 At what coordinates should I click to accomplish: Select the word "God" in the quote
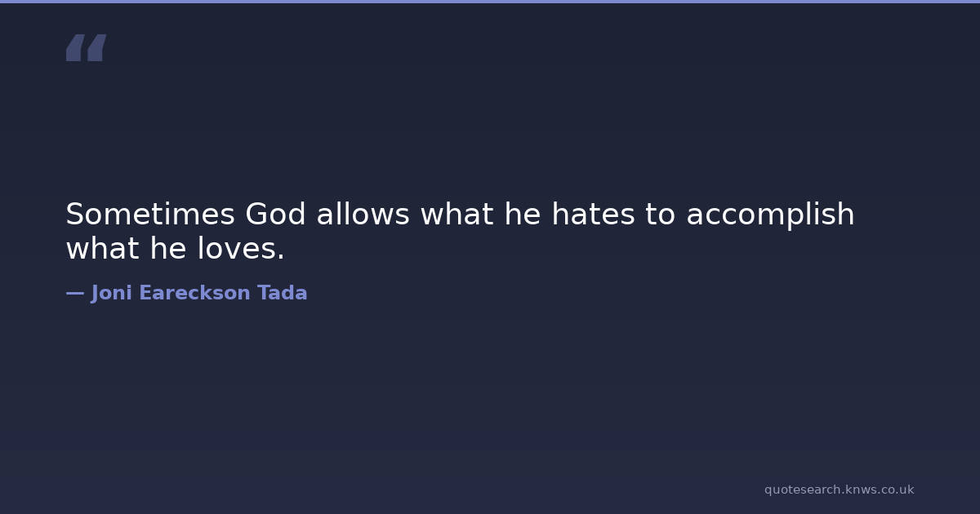tap(275, 215)
